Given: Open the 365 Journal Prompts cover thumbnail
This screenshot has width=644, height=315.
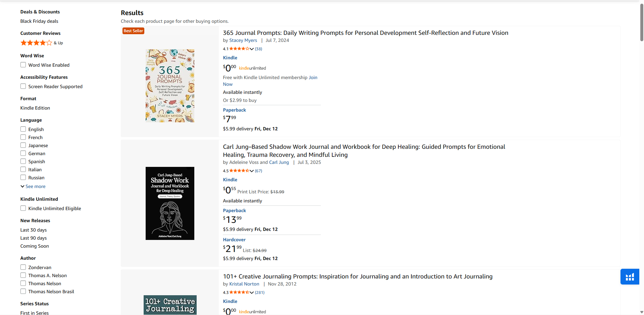Looking at the screenshot, I should pos(169,85).
